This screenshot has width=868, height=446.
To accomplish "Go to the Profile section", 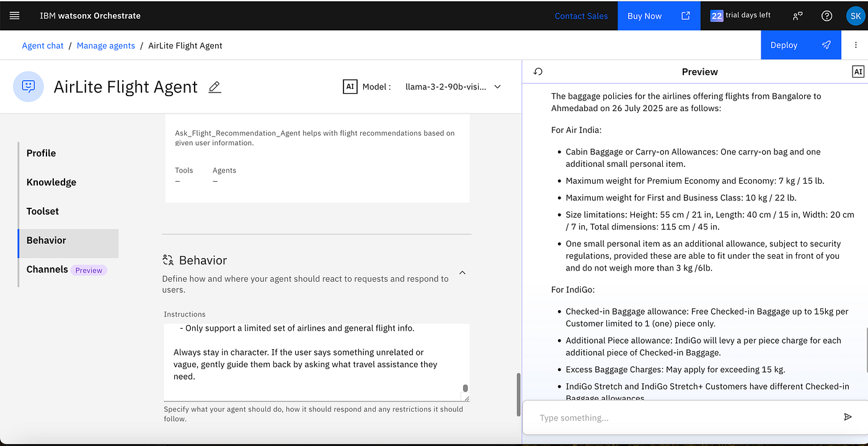I will [x=41, y=153].
